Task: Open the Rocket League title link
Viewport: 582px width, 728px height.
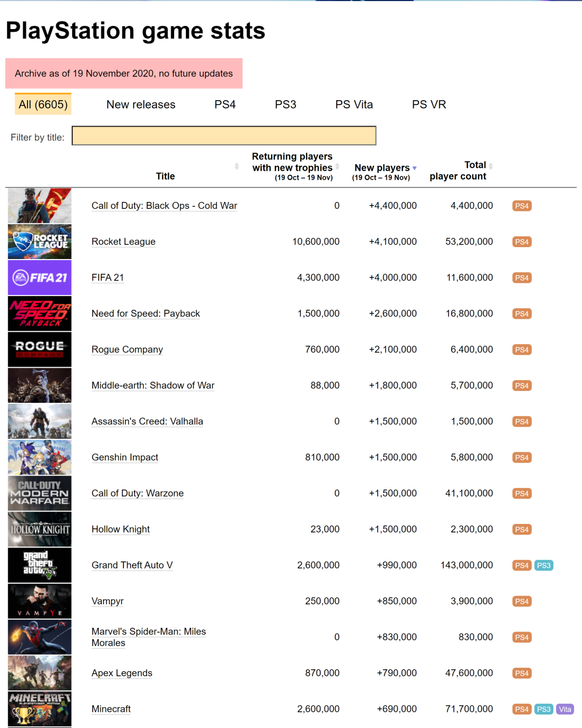Action: tap(123, 242)
